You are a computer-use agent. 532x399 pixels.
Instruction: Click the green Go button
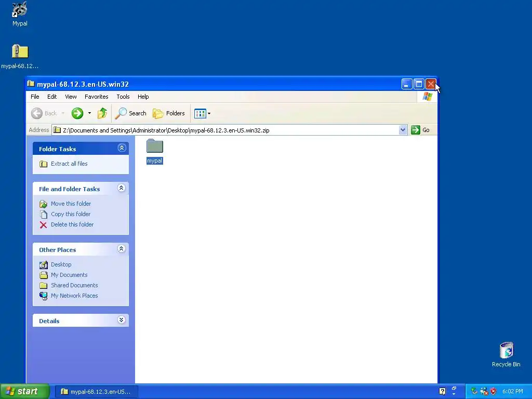[420, 130]
